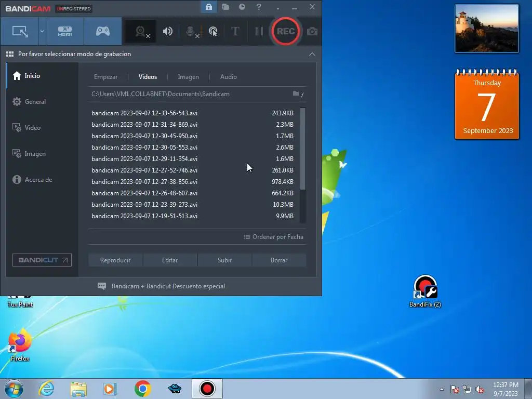Click the Subir button
532x399 pixels.
pyautogui.click(x=224, y=260)
